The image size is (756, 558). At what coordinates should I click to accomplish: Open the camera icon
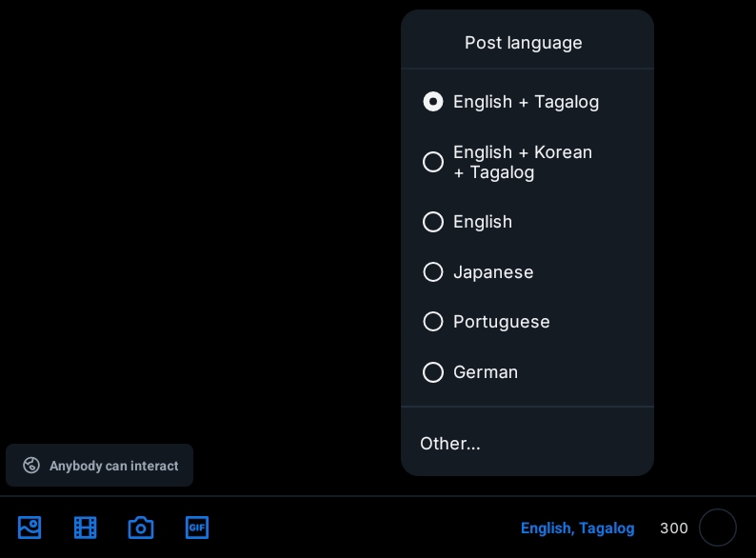pos(141,528)
